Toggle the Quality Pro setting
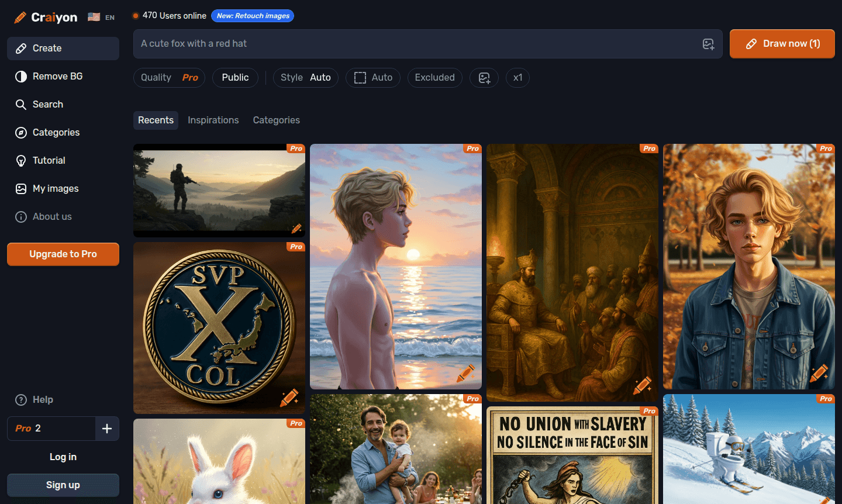 pyautogui.click(x=169, y=78)
